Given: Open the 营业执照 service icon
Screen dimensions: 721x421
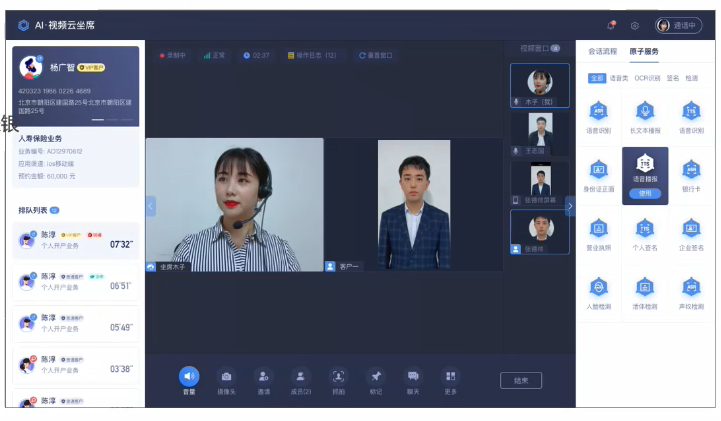Looking at the screenshot, I should pyautogui.click(x=598, y=228).
